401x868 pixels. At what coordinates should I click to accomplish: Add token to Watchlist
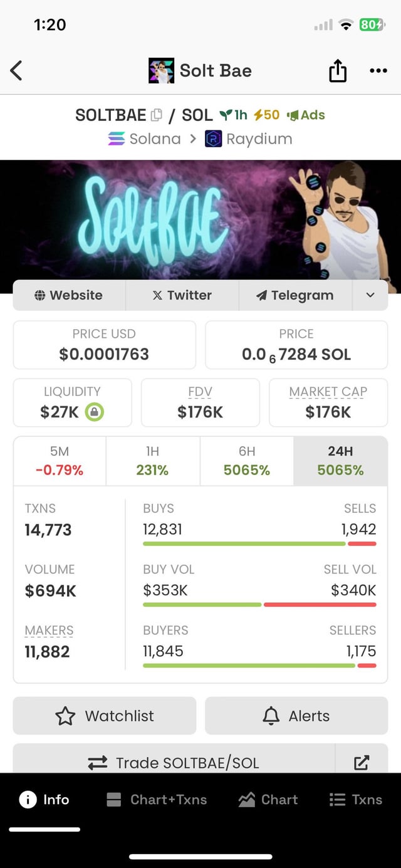105,716
